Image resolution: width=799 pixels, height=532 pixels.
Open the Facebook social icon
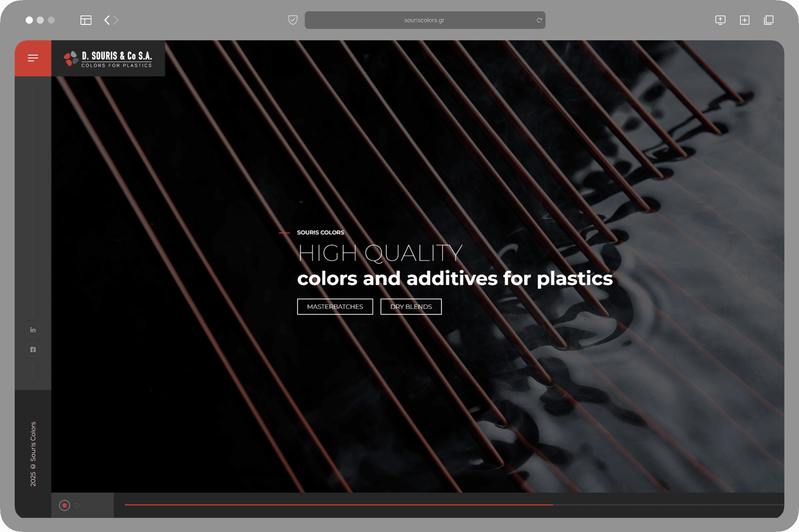click(33, 349)
